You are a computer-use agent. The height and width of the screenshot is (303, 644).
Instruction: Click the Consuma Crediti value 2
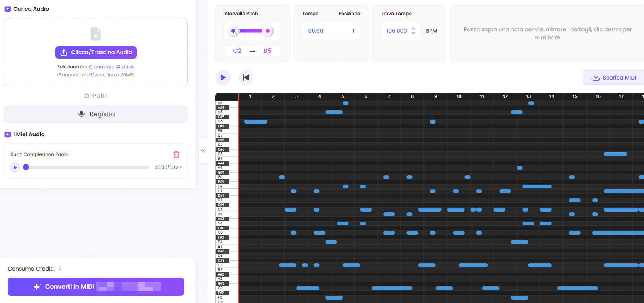[60, 269]
